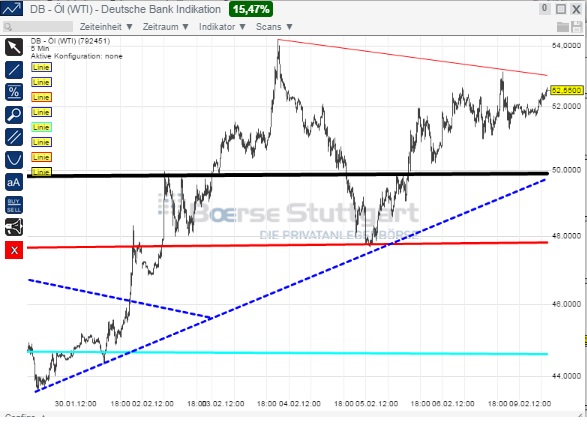
Task: Open the BUY SELL order tool
Action: 14,205
